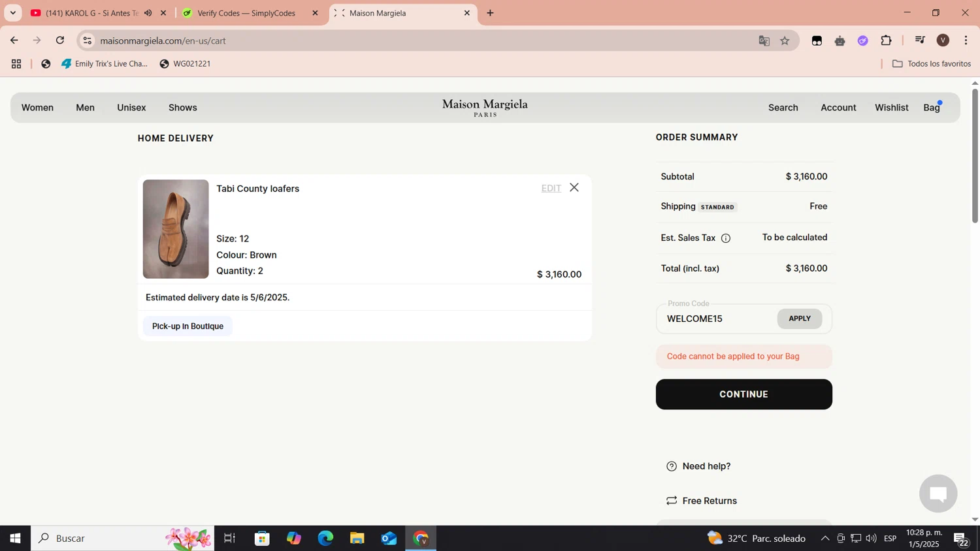The height and width of the screenshot is (551, 980).
Task: Choose Pick-up in Boutique
Action: coord(188,326)
